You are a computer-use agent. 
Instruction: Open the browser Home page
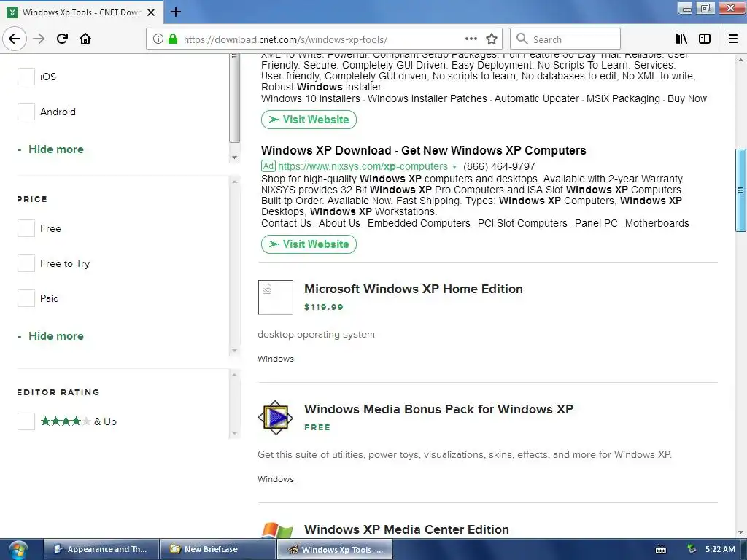pyautogui.click(x=85, y=39)
